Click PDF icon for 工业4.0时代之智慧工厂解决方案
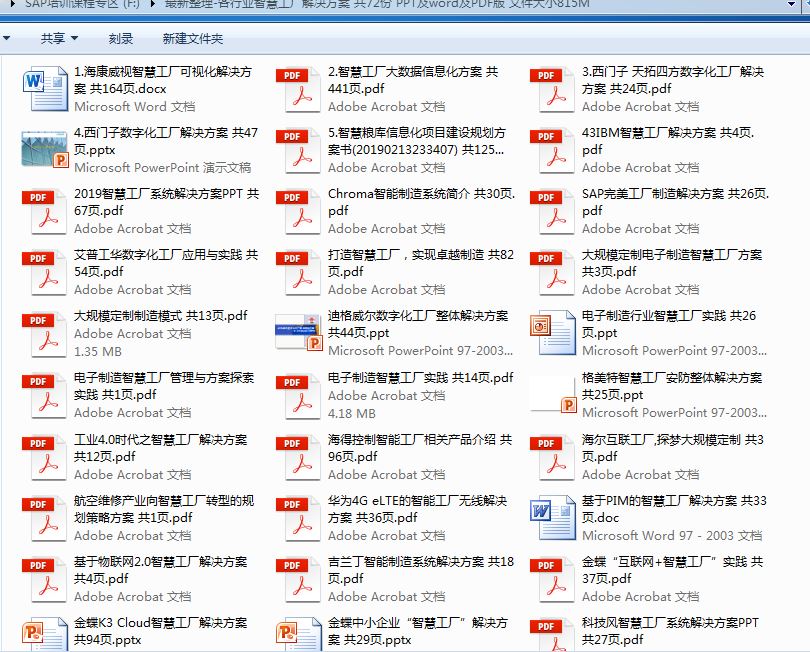This screenshot has width=810, height=652. [44, 458]
